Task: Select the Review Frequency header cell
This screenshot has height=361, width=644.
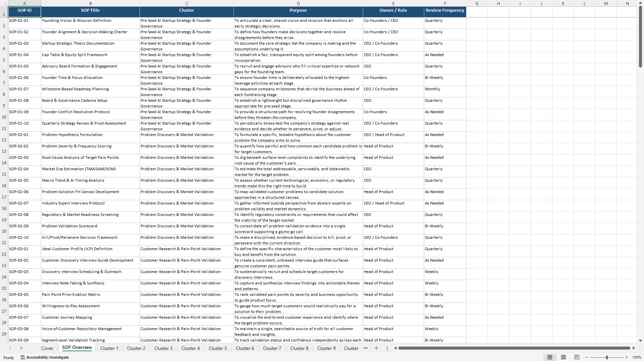Action: (x=445, y=12)
